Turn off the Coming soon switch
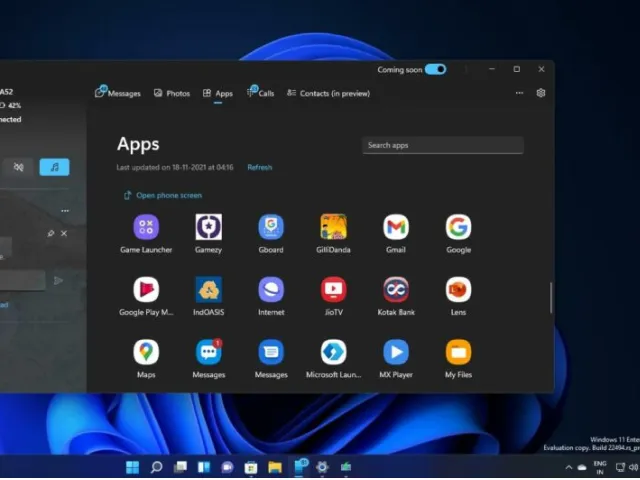This screenshot has width=640, height=480. (436, 69)
